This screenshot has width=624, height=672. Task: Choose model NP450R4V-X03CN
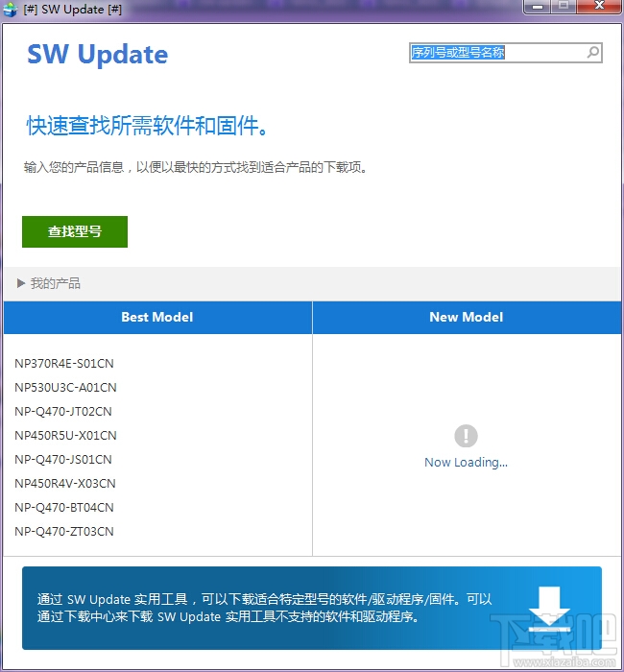coord(65,484)
